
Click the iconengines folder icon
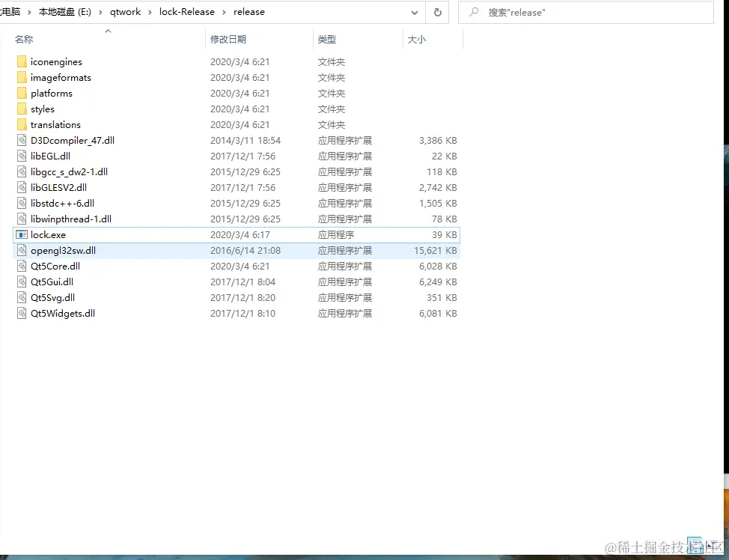[22, 62]
